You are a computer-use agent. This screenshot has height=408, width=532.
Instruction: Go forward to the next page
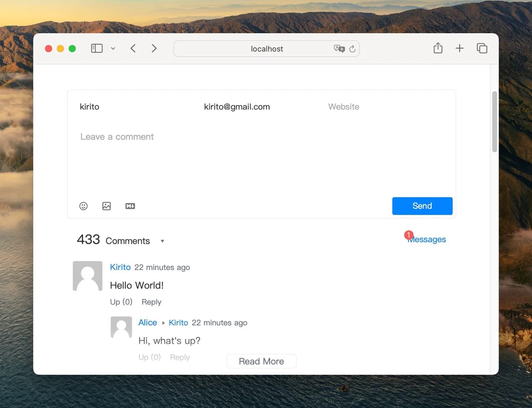(154, 48)
